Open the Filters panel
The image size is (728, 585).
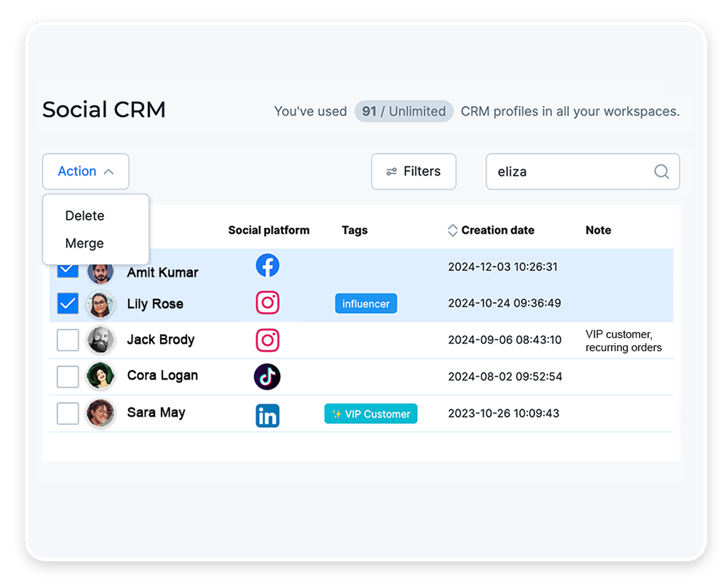click(414, 172)
